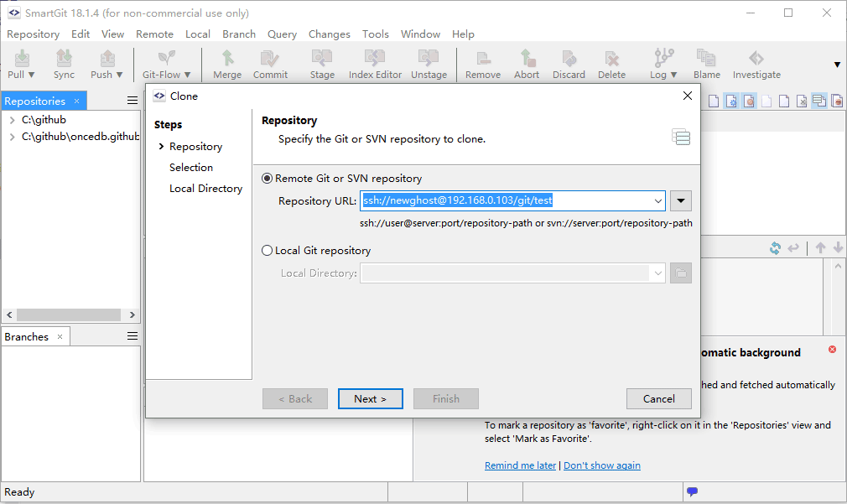Expand the C:\github repository tree node
Viewport: 847px width, 504px height.
12,120
